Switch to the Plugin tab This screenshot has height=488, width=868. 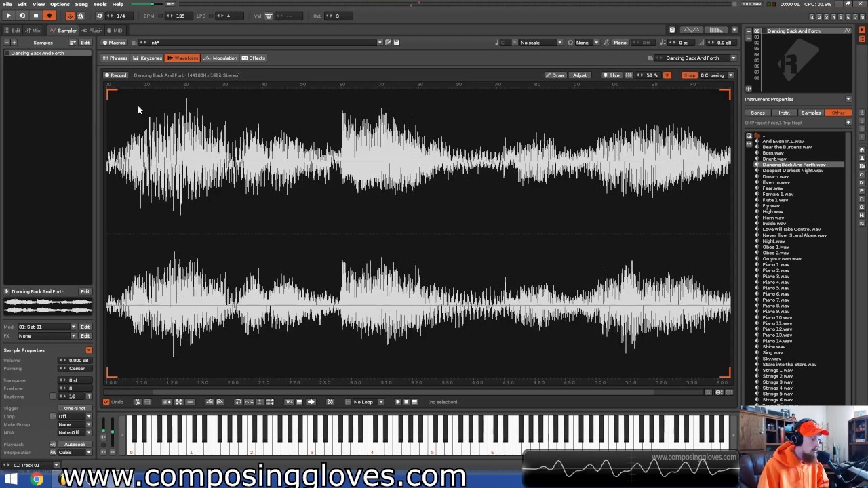[x=92, y=30]
